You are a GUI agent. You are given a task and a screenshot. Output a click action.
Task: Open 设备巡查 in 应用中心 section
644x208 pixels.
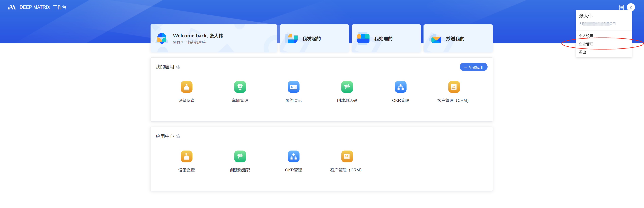tap(187, 157)
